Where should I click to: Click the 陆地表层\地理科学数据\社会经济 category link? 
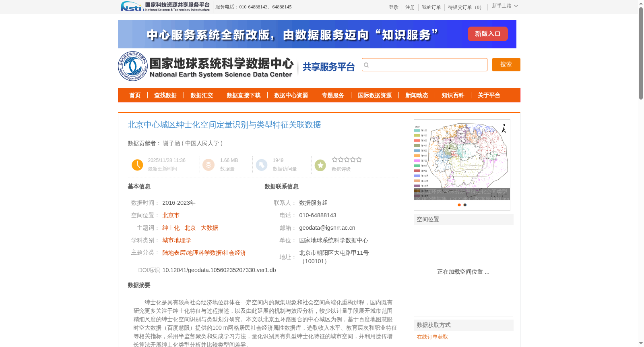coord(204,253)
